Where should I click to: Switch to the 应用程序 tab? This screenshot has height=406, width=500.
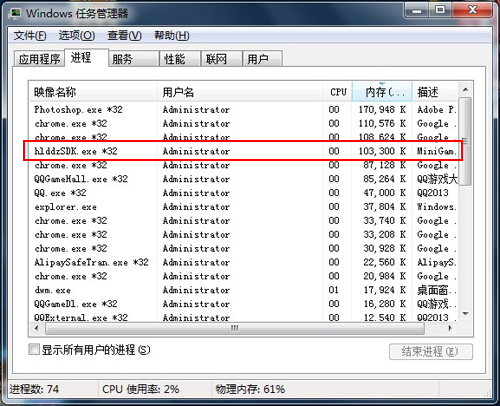(39, 59)
